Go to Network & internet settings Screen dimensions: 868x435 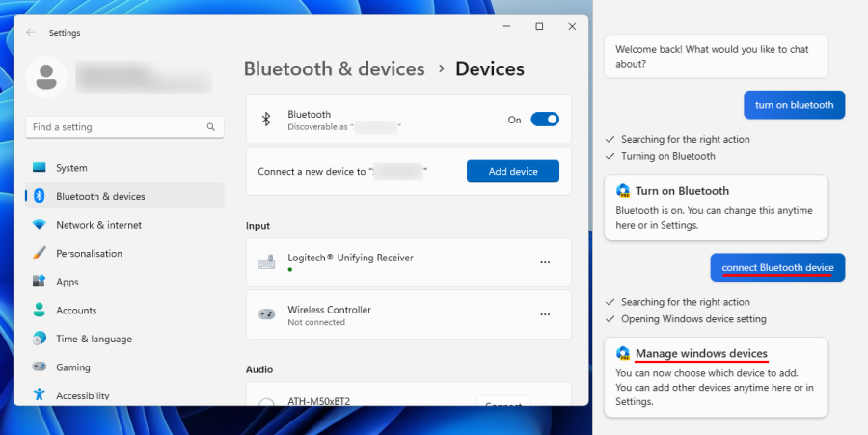coord(98,225)
